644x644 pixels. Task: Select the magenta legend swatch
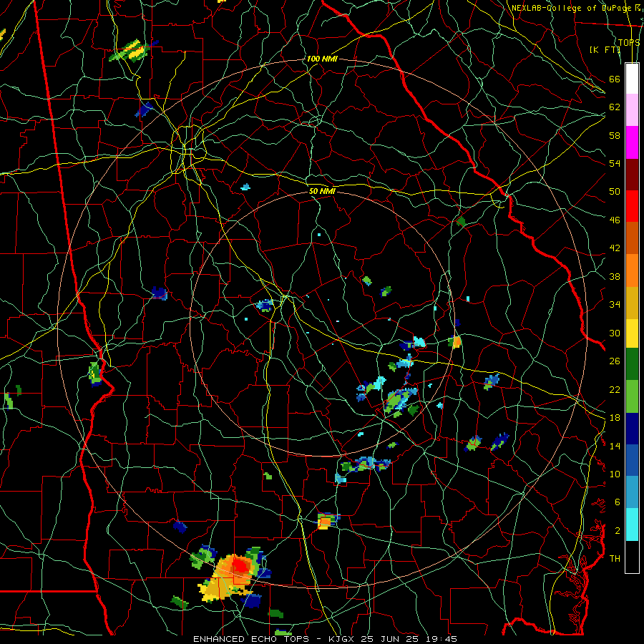click(632, 142)
